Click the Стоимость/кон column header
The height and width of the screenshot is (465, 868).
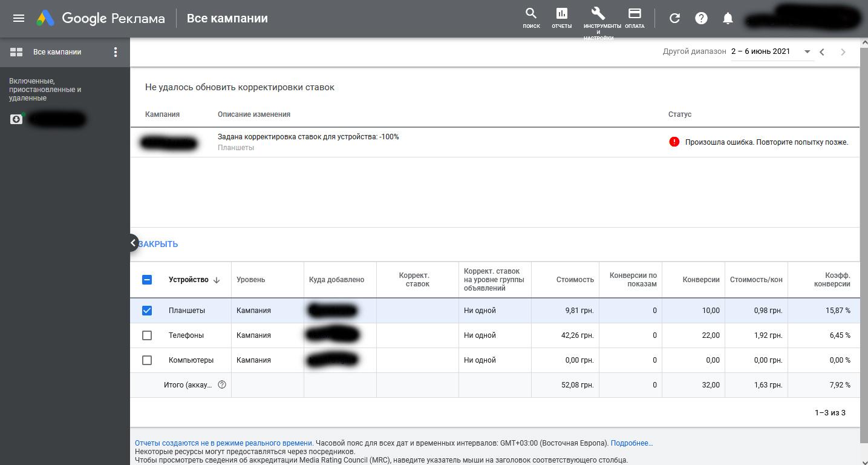click(756, 280)
